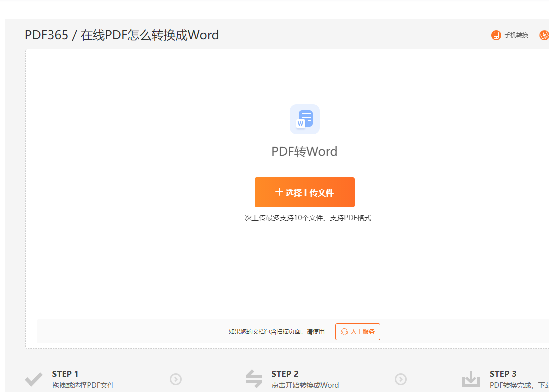Screen dimensions: 549x392
Task: Click the 手机转换 phone icon
Action: [496, 35]
